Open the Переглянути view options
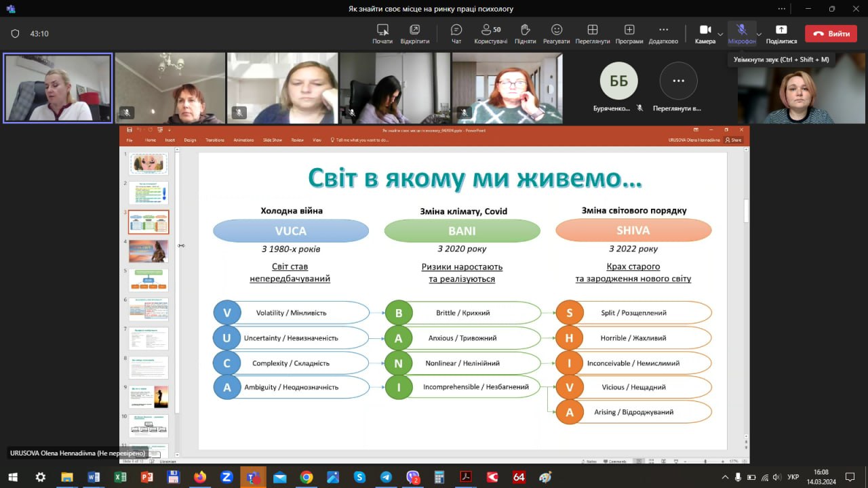 592,33
